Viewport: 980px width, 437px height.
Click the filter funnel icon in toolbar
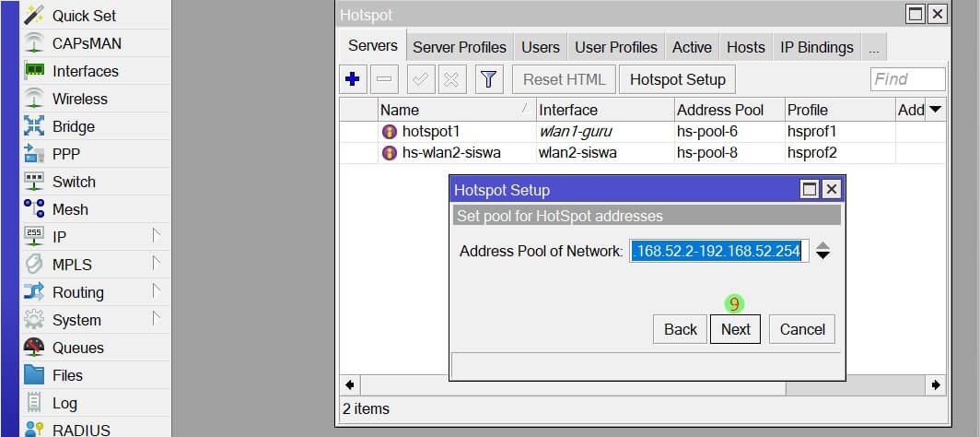tap(488, 79)
